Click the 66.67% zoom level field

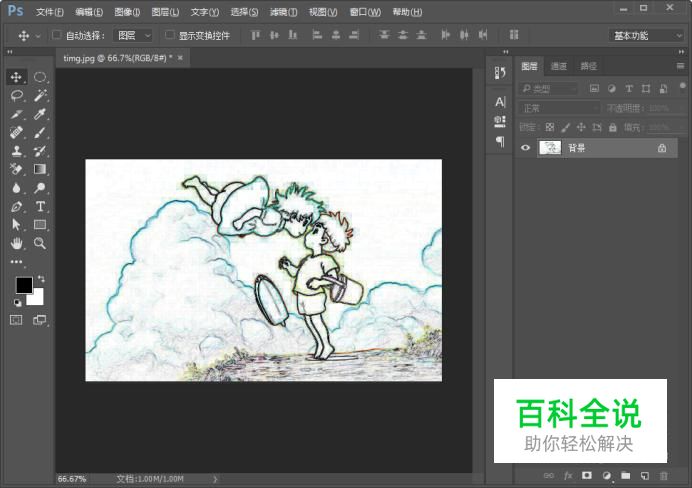point(72,479)
